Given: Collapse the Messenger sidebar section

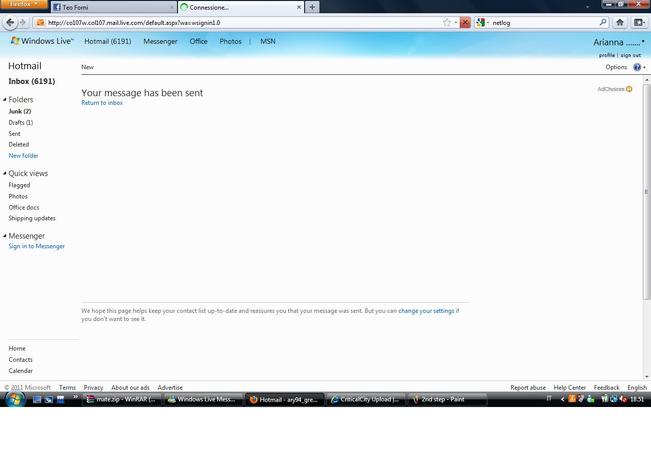Looking at the screenshot, I should coord(5,236).
